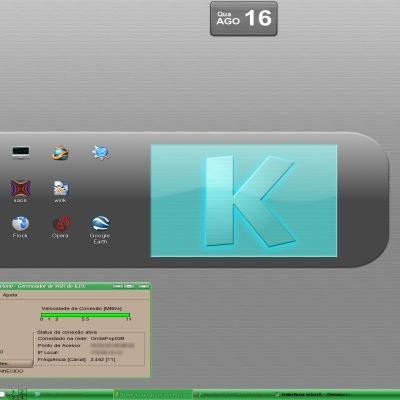Click the frequency value 2.462 [11]
Image resolution: width=400 pixels, height=400 pixels.
[x=103, y=360]
